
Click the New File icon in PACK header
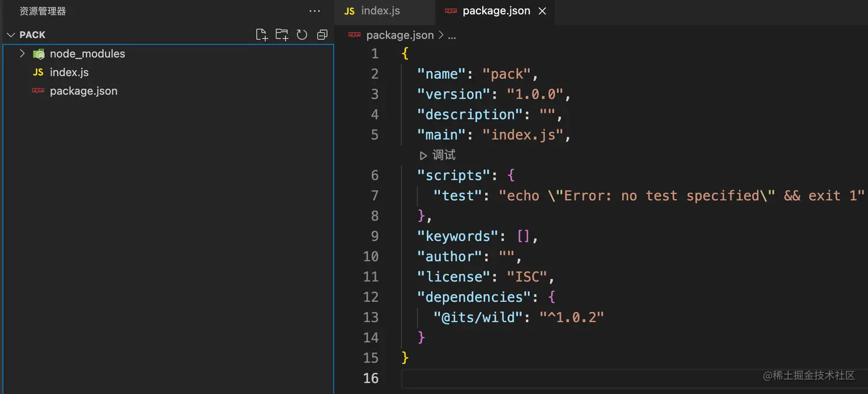point(262,35)
